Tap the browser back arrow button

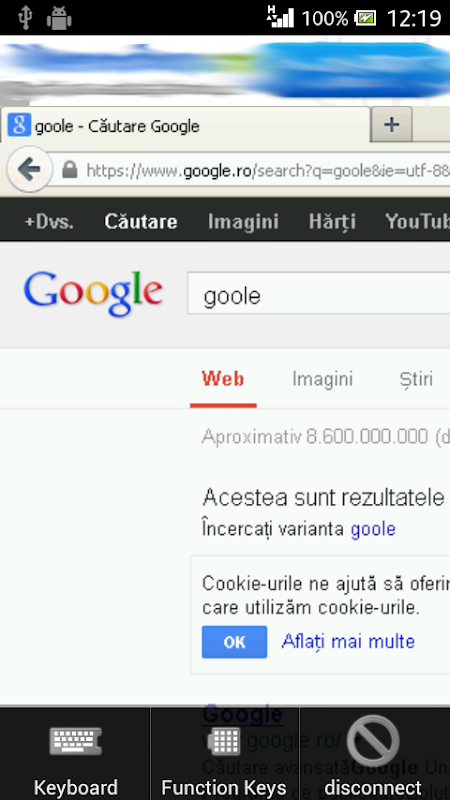pos(30,169)
